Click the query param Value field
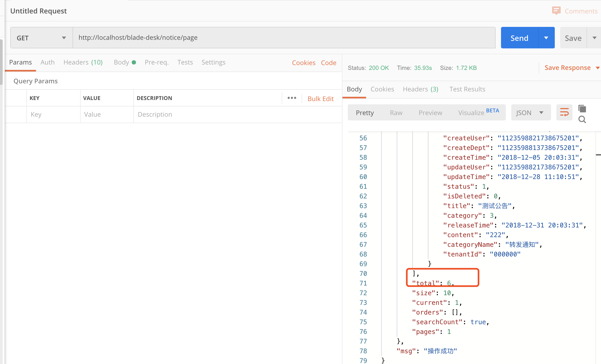This screenshot has height=364, width=601. click(107, 115)
